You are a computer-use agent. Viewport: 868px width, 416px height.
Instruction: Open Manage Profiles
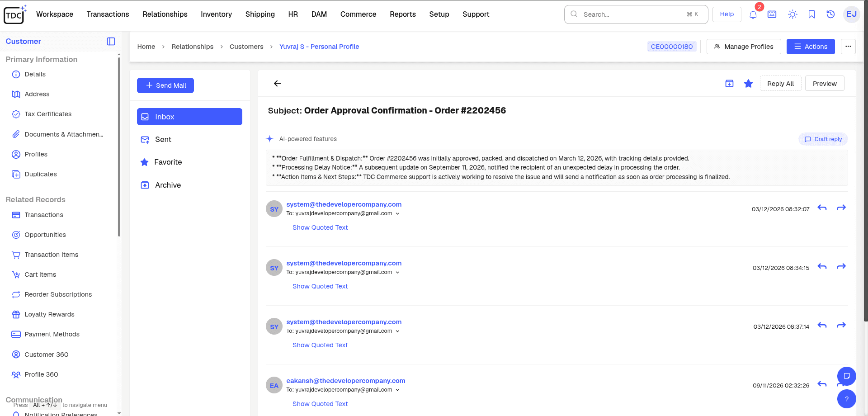[744, 47]
